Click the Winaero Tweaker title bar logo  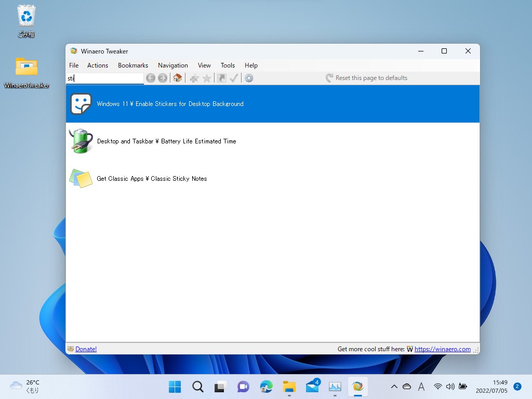tap(74, 51)
